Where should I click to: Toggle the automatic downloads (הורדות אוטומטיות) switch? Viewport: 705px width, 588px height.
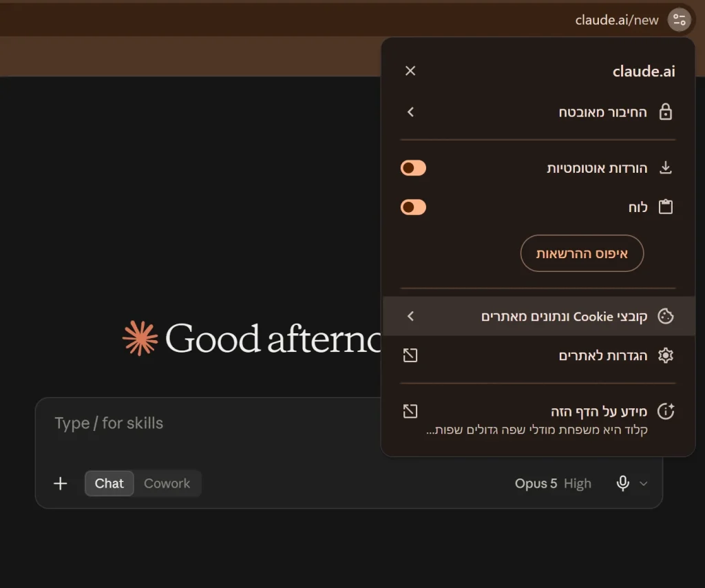click(x=413, y=168)
